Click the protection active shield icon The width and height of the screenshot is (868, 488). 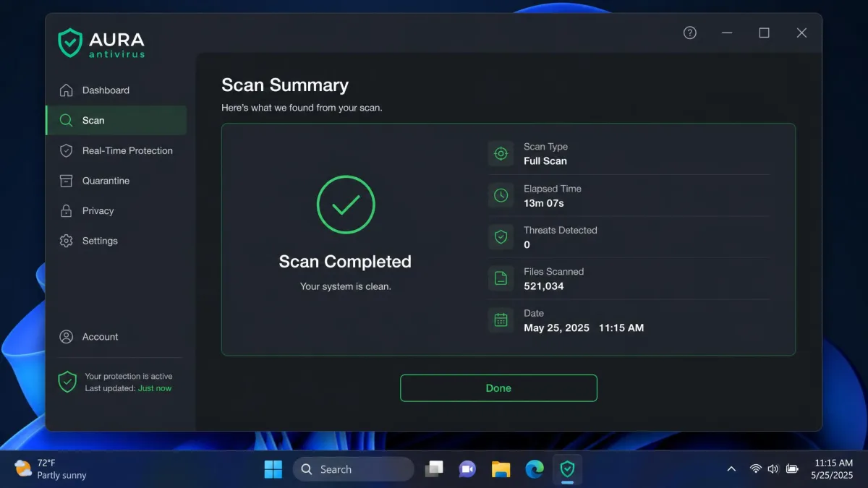click(67, 382)
